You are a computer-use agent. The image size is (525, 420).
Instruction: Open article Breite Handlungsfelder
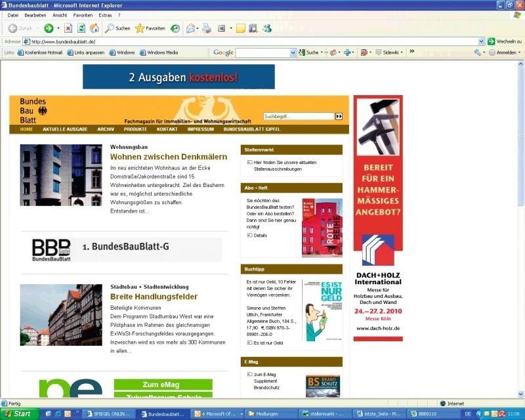(x=154, y=297)
